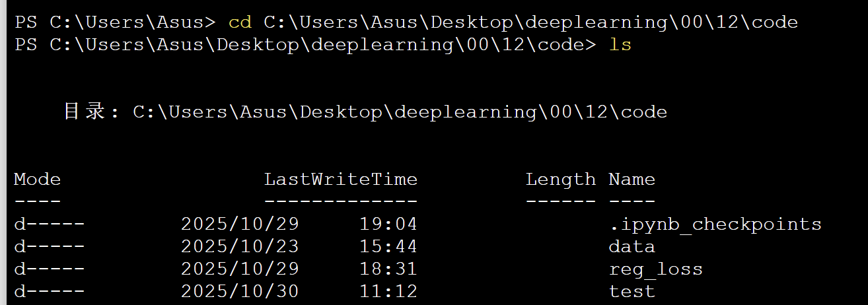This screenshot has width=868, height=305.
Task: Click the 15:44 timestamp entry
Action: coord(388,247)
